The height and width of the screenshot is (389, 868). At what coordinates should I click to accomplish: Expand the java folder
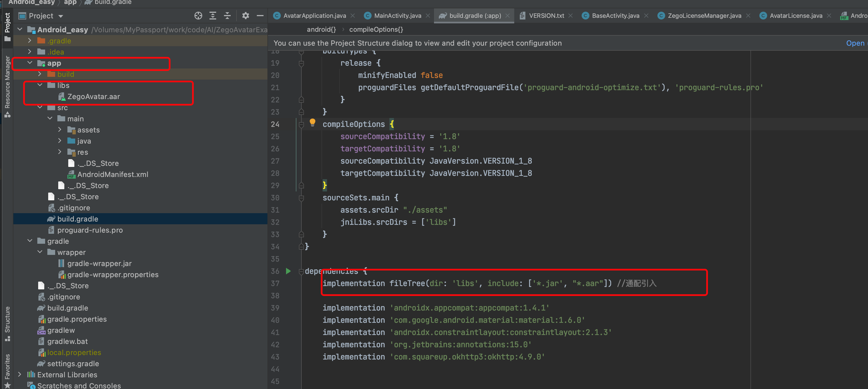point(60,141)
